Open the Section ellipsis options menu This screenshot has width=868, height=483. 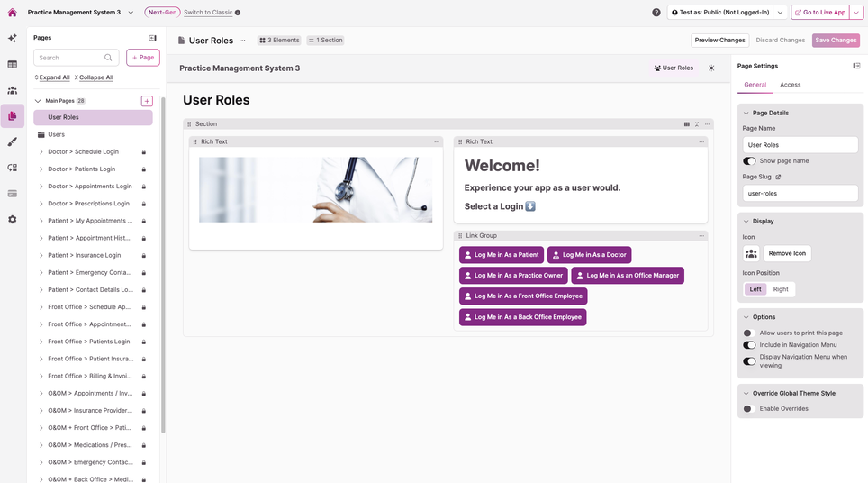click(707, 124)
